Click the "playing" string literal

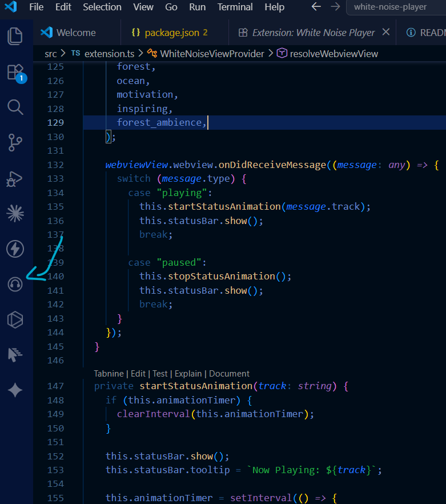[x=182, y=193]
